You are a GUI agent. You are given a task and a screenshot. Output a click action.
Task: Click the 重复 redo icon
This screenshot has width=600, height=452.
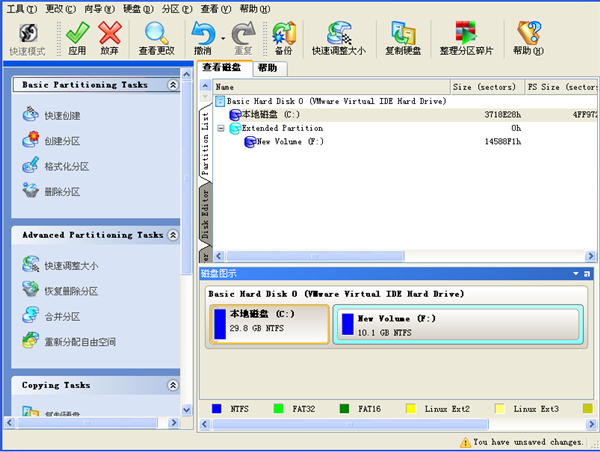[244, 38]
